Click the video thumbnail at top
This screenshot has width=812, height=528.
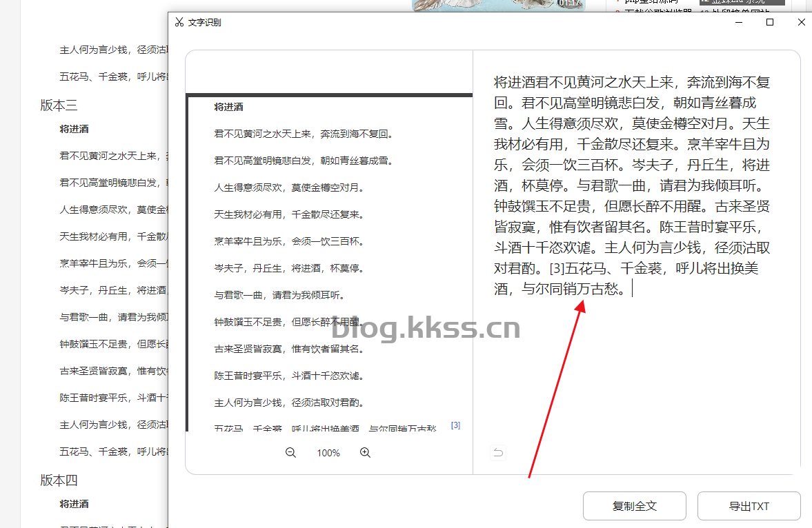coord(497,6)
